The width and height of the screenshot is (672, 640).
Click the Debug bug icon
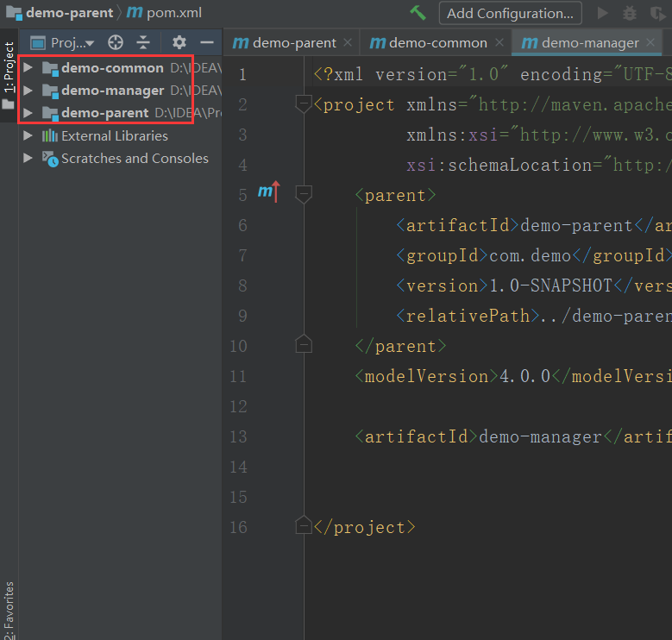(x=630, y=13)
